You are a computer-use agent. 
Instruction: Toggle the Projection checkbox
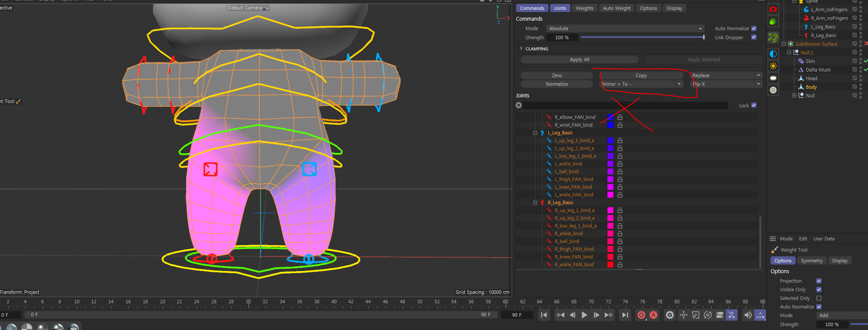coord(819,281)
